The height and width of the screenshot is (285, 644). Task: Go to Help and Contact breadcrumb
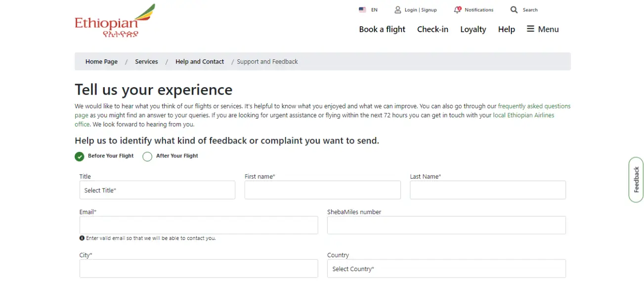coord(200,62)
